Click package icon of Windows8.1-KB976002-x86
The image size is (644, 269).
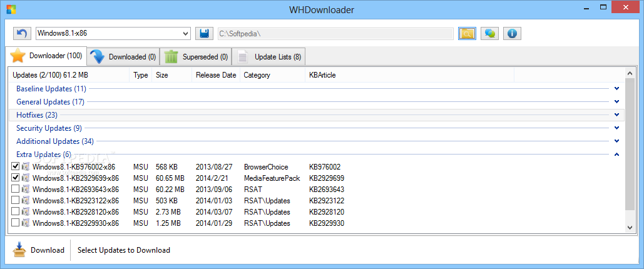pos(26,167)
